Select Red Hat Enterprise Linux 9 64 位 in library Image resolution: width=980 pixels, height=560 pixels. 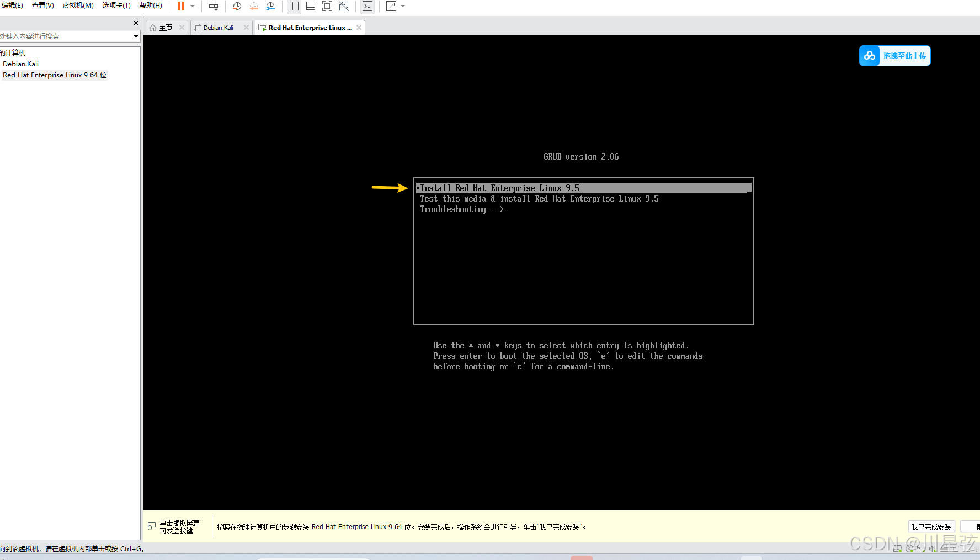(x=55, y=75)
